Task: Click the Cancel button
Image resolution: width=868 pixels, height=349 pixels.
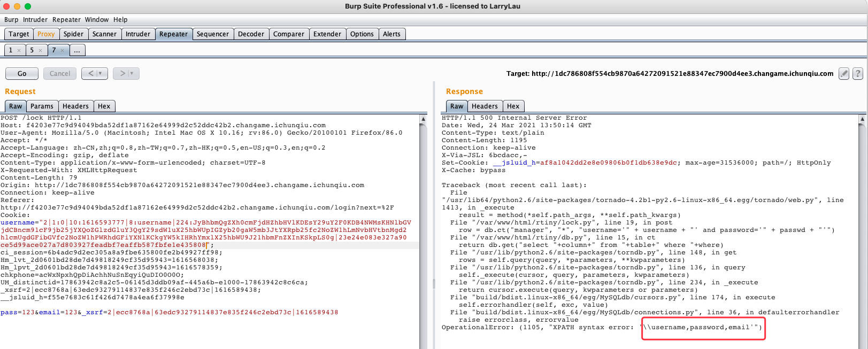Action: 60,73
